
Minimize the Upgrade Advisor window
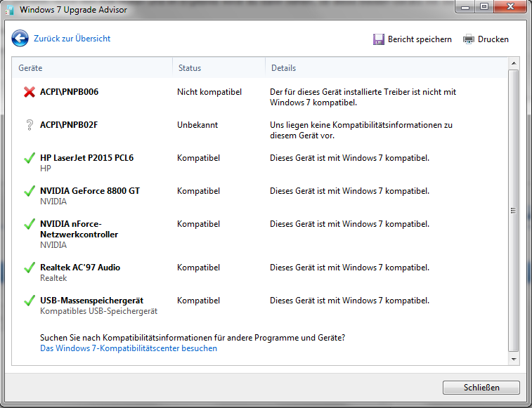(465, 7)
